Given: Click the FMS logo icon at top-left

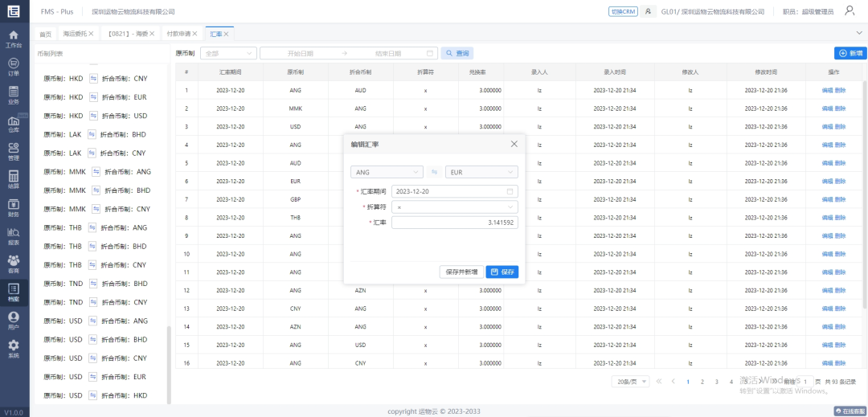Looking at the screenshot, I should [x=14, y=11].
